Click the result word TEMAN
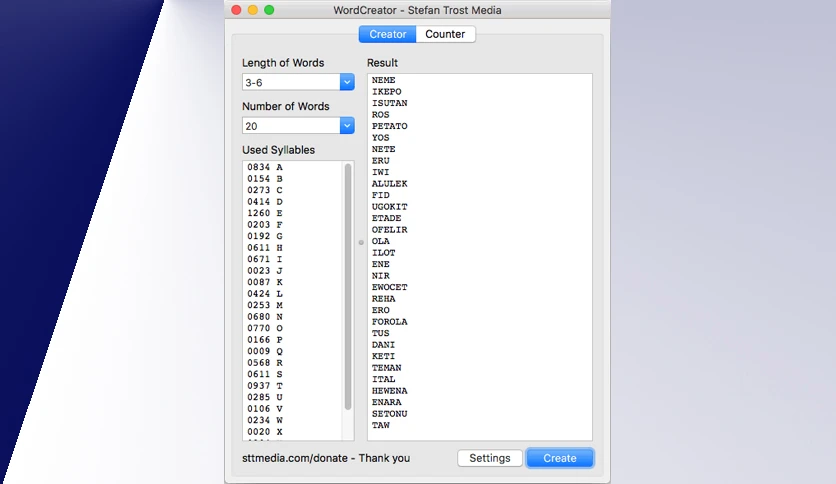 387,368
